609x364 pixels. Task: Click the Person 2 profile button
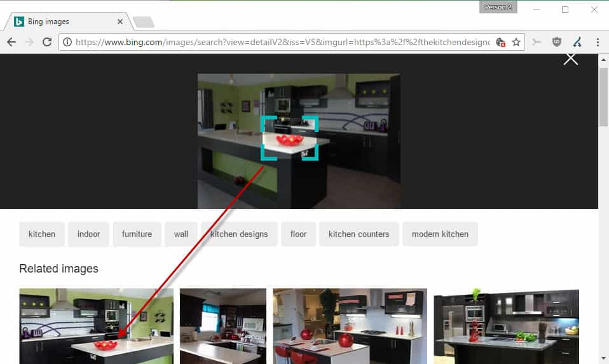click(498, 8)
